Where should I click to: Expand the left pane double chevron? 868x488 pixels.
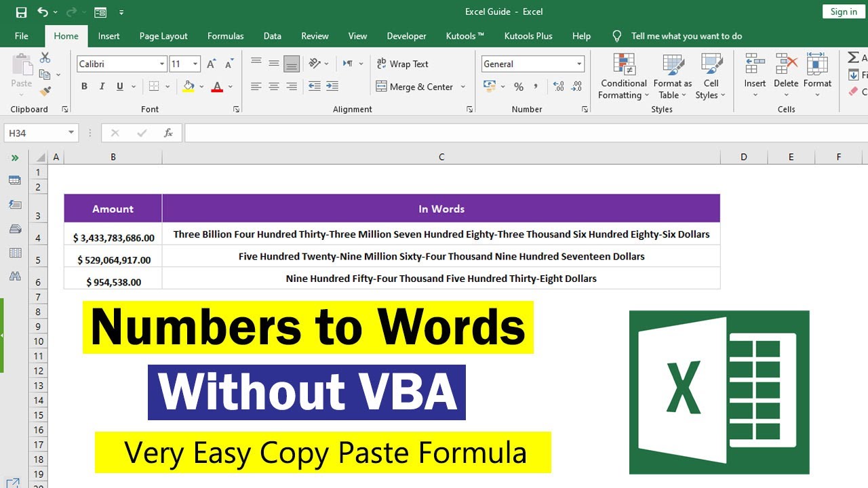(14, 158)
